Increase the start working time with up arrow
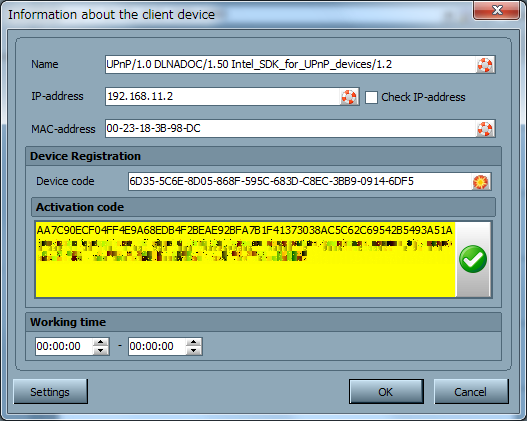 [x=100, y=342]
